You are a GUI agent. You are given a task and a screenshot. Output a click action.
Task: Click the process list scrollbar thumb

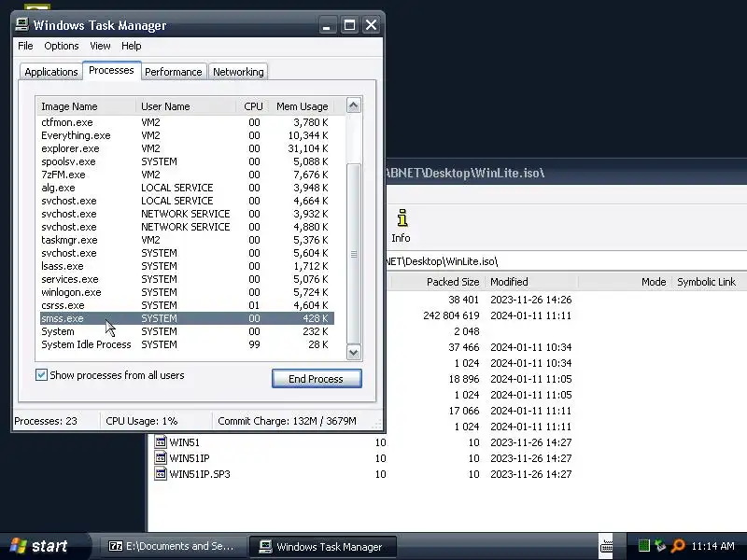(354, 254)
